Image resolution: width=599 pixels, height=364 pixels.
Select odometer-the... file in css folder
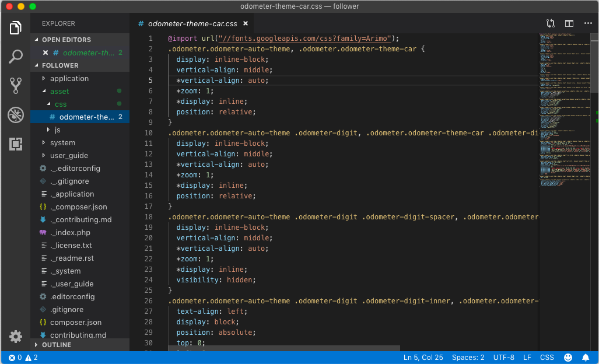(x=80, y=117)
